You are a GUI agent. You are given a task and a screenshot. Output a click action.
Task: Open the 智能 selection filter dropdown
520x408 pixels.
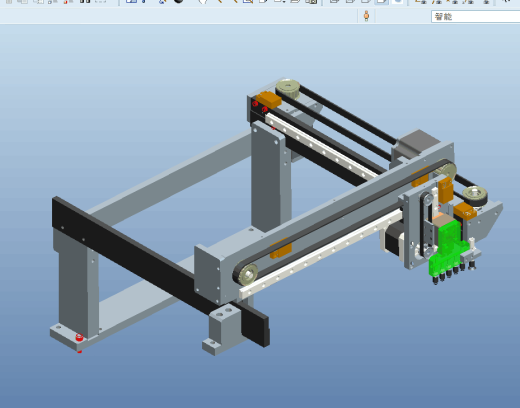[x=476, y=16]
